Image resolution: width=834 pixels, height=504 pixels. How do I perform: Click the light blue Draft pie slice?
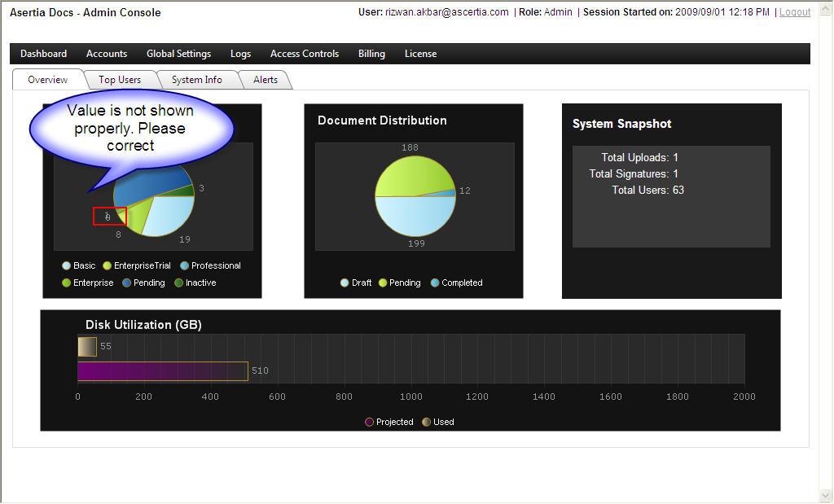point(415,217)
